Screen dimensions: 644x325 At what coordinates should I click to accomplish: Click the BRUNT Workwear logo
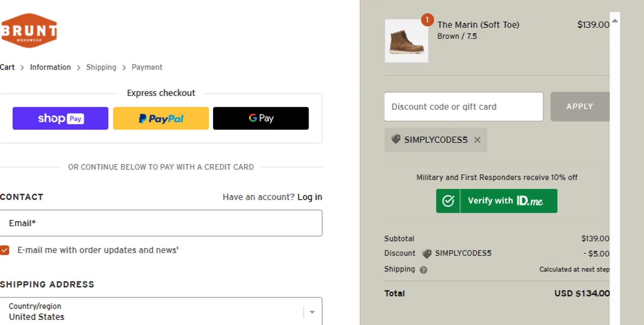click(29, 30)
